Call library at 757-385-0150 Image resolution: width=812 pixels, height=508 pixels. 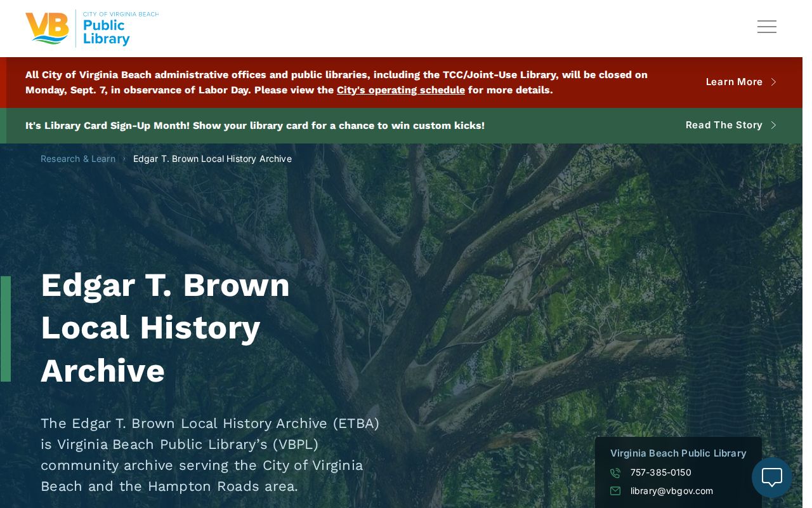coord(661,472)
